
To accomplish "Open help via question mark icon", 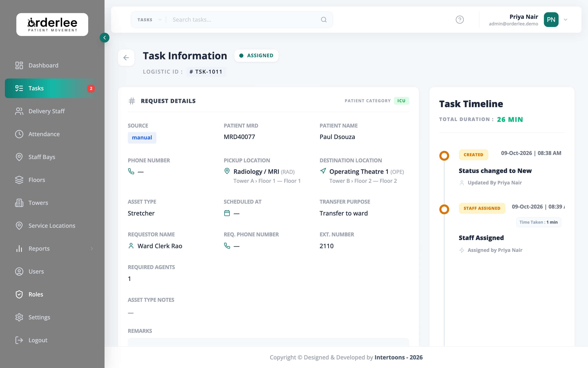I will coord(459,20).
